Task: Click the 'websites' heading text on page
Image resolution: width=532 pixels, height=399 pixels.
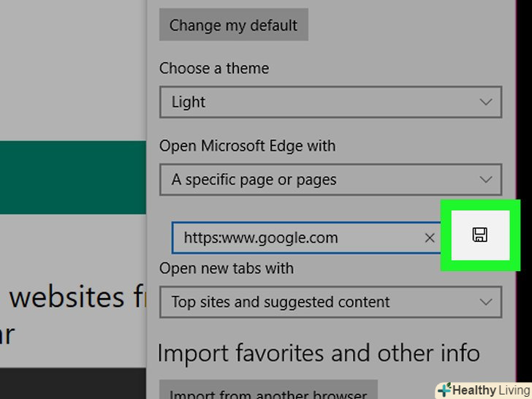Action: pos(67,297)
